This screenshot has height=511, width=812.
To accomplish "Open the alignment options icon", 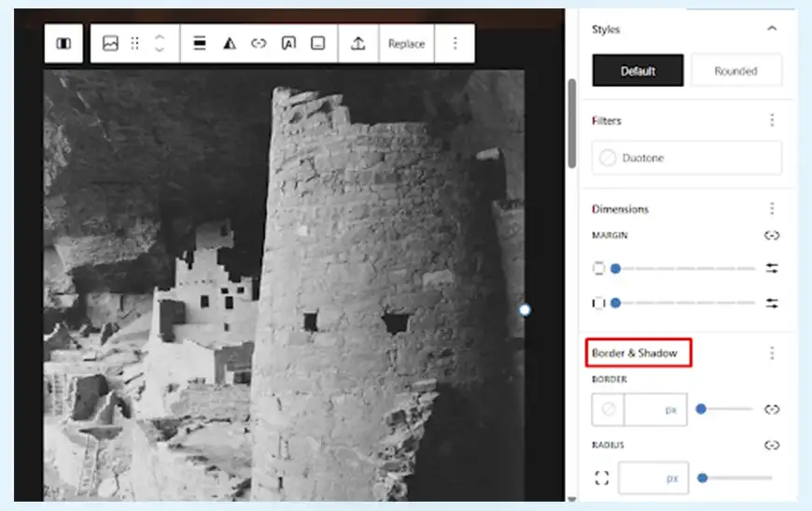I will [200, 44].
